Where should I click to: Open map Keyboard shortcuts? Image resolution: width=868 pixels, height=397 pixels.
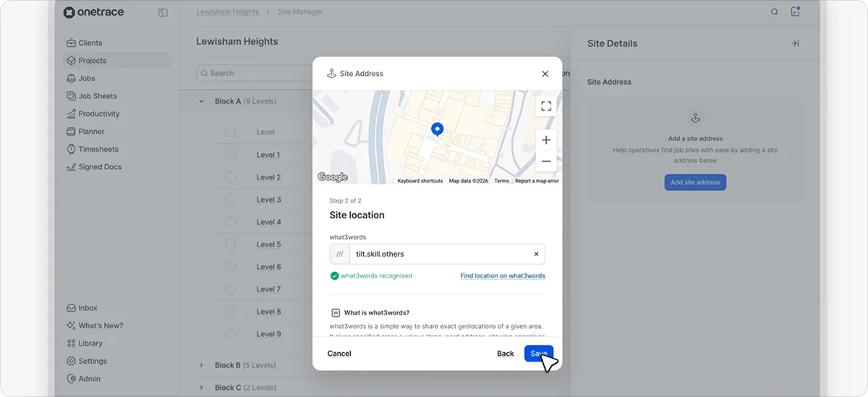[x=420, y=181]
